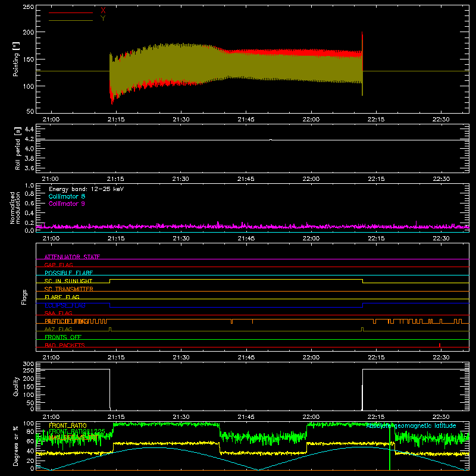
Task: Click 21:00 tick below the modulation plot
Action: 51,239
